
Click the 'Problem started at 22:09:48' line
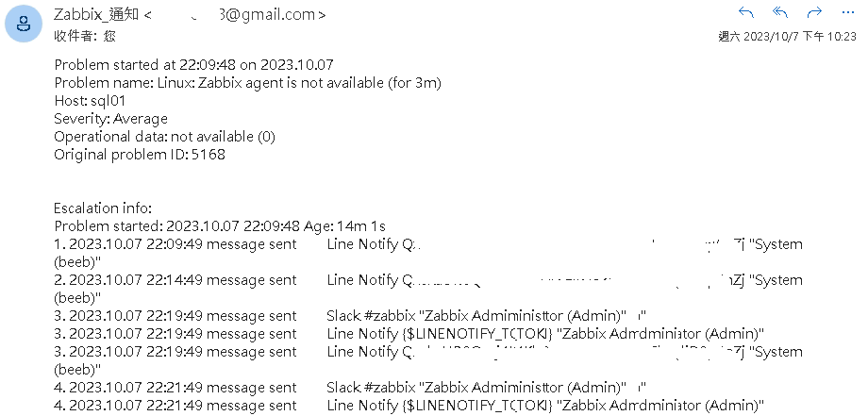click(x=193, y=65)
